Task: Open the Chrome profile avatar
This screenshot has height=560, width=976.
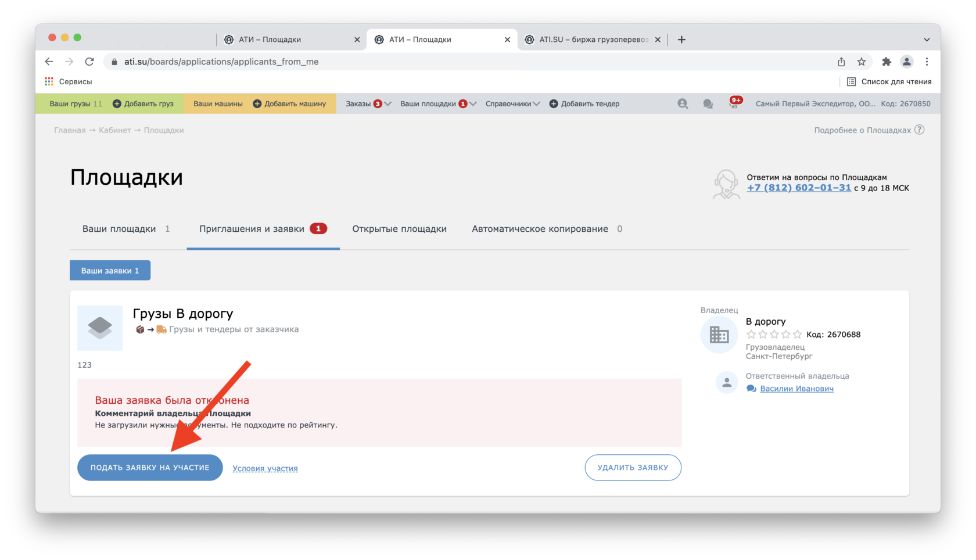Action: (906, 62)
